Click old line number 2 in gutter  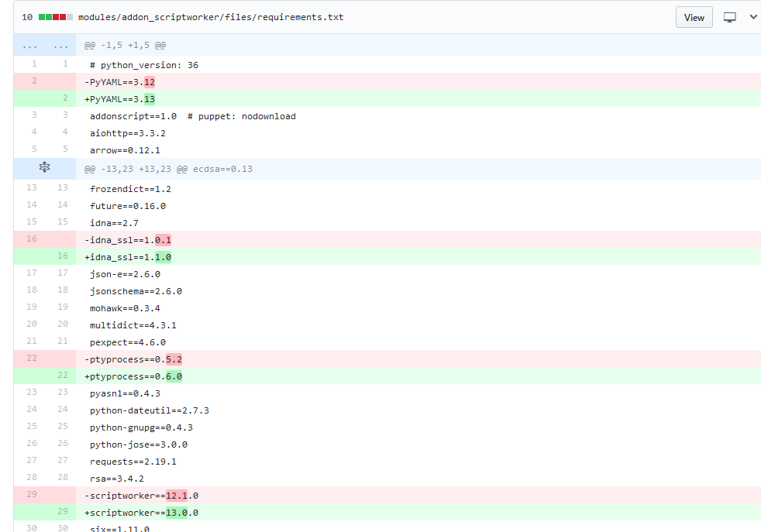(x=34, y=81)
